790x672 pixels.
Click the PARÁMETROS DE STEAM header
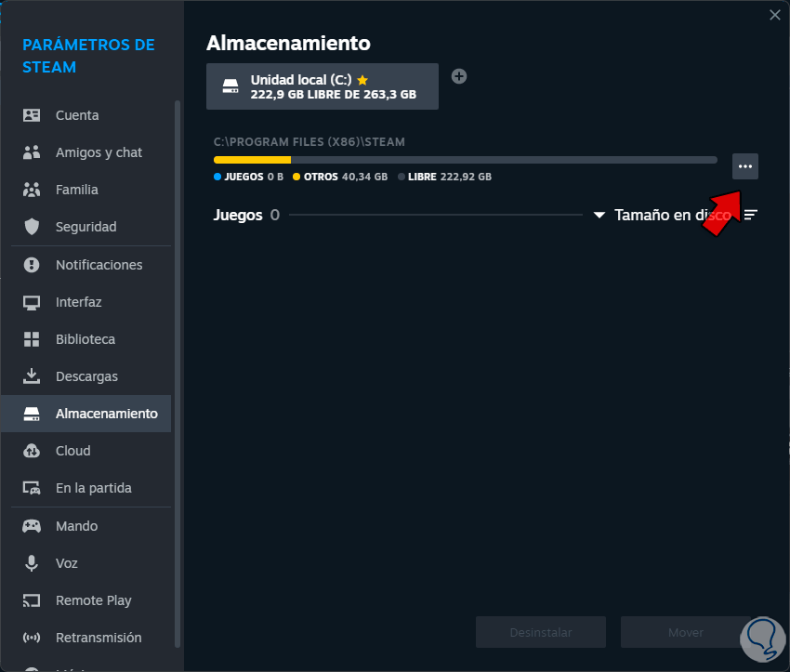(x=88, y=56)
